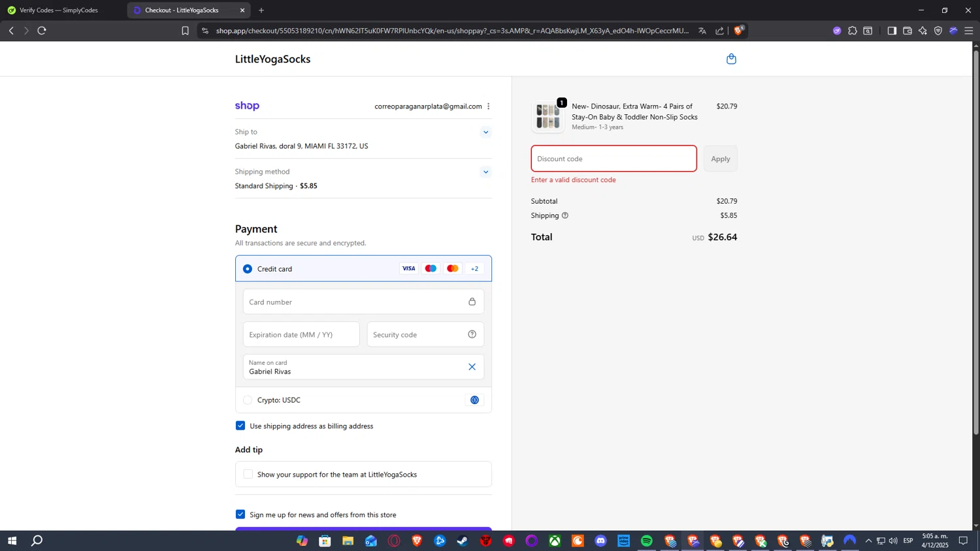This screenshot has width=980, height=551.
Task: Show hidden system tray icons
Action: pyautogui.click(x=868, y=541)
